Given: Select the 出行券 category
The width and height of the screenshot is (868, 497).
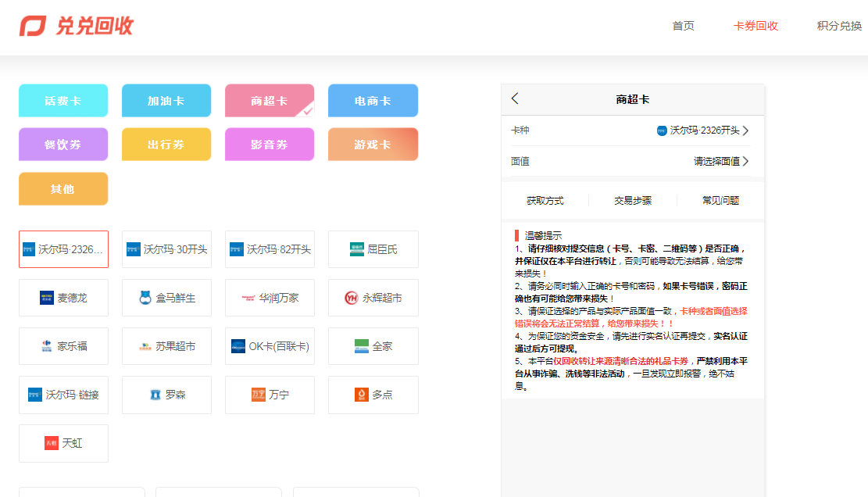Looking at the screenshot, I should coord(166,145).
